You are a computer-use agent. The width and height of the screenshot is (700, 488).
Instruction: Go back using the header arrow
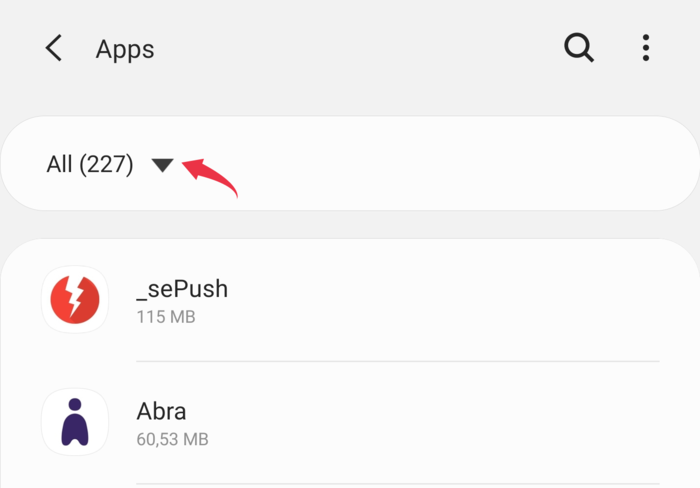click(54, 48)
